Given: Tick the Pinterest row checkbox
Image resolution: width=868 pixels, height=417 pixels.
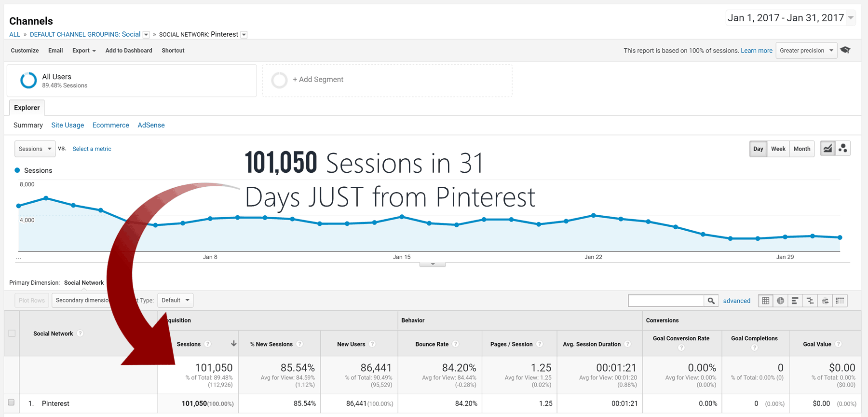Looking at the screenshot, I should pyautogui.click(x=11, y=403).
